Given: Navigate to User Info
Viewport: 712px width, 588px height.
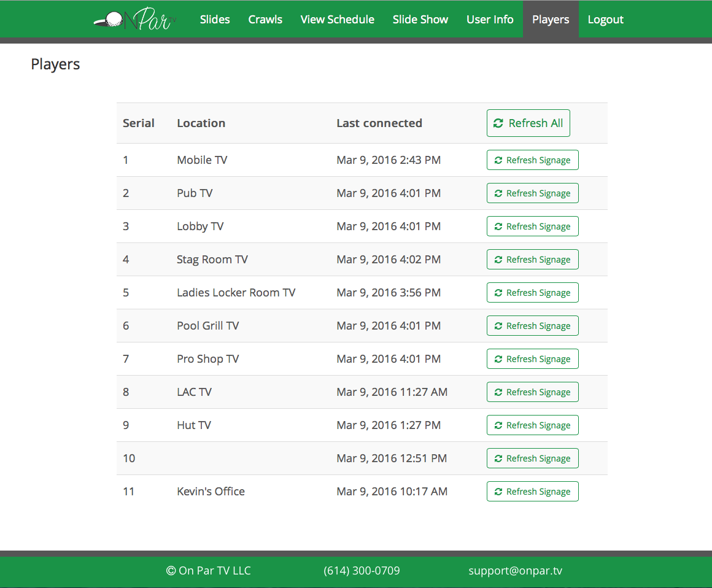Looking at the screenshot, I should [490, 20].
